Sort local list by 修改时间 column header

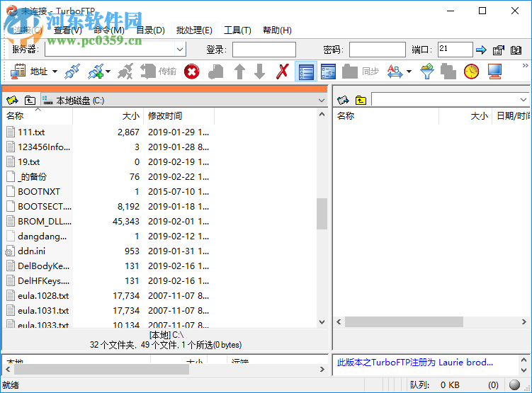coord(179,116)
